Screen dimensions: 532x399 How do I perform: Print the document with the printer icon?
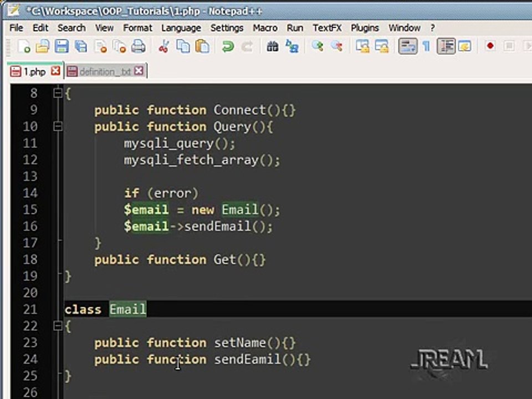tap(139, 46)
